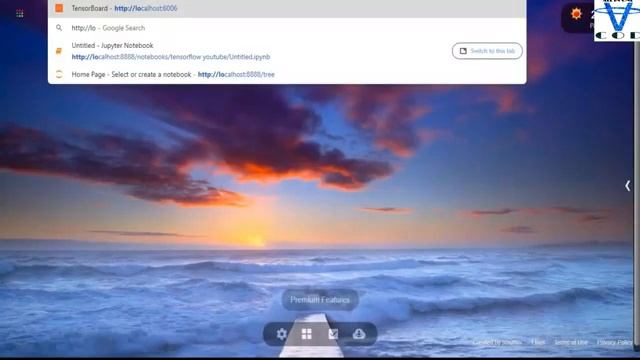Open the four-square grid icon in dock
640x360 pixels.
307,334
